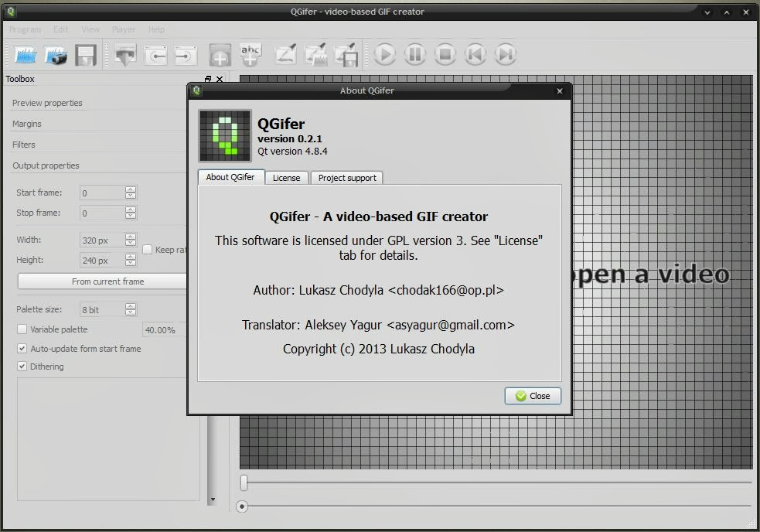
Task: Click Palette size stepper arrows
Action: (131, 309)
